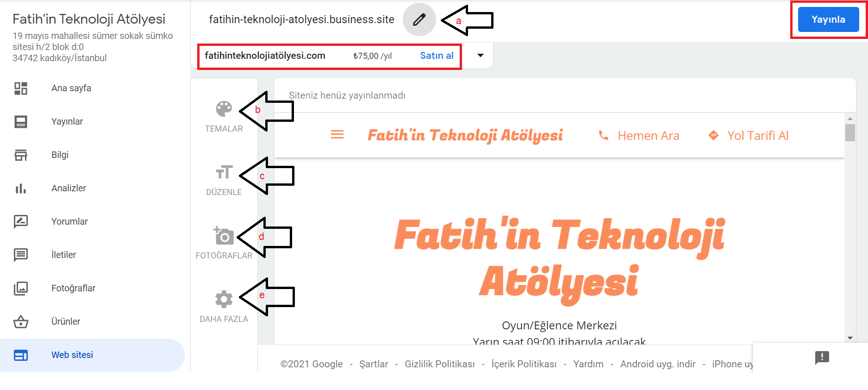Viewport: 868px width, 390px height.
Task: Click the preview scrollbar up arrow
Action: (x=850, y=119)
